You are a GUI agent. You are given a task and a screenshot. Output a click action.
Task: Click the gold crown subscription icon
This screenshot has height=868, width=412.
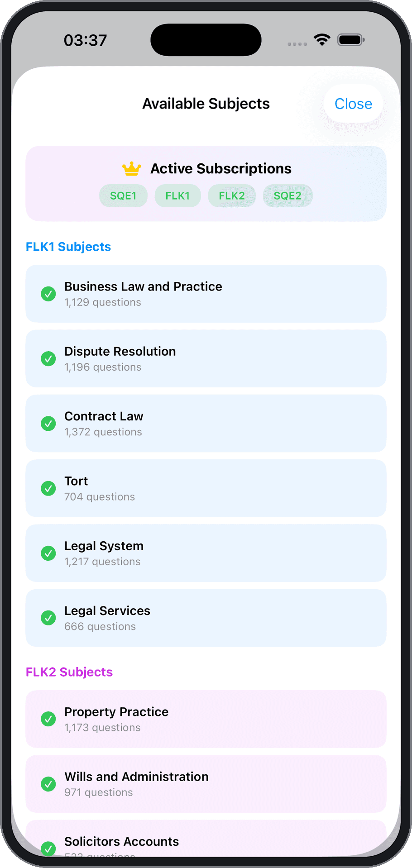tap(132, 169)
